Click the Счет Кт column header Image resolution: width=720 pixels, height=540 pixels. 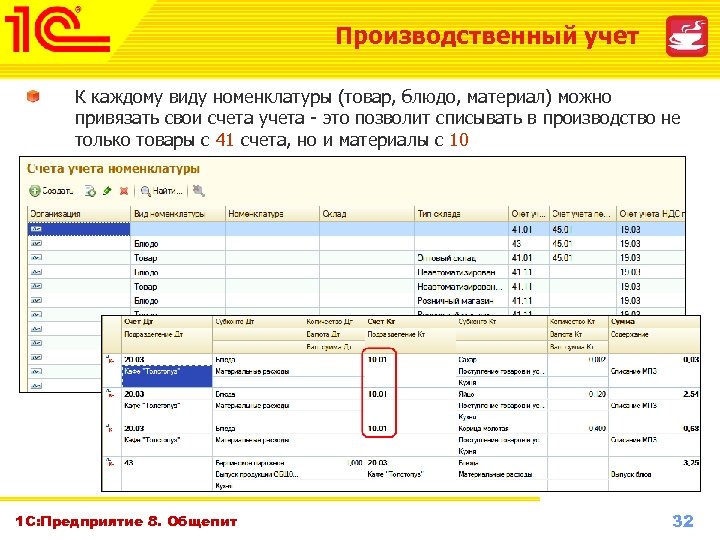[381, 322]
